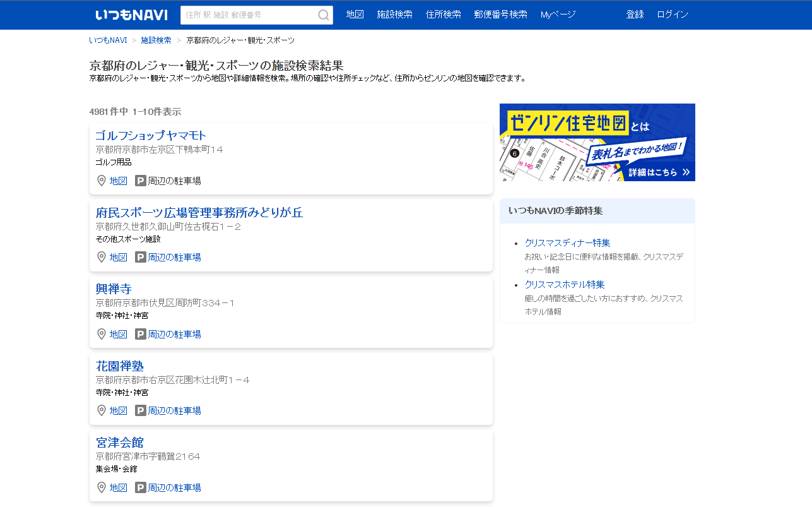Open the 施設検索 header menu item
Image resolution: width=812 pixels, height=507 pixels.
[x=394, y=15]
